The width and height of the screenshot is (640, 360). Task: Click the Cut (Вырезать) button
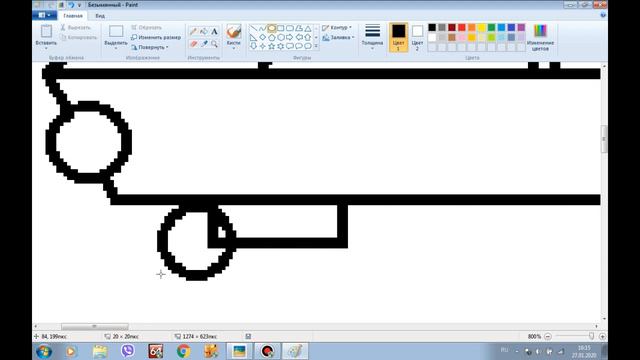tap(76, 27)
